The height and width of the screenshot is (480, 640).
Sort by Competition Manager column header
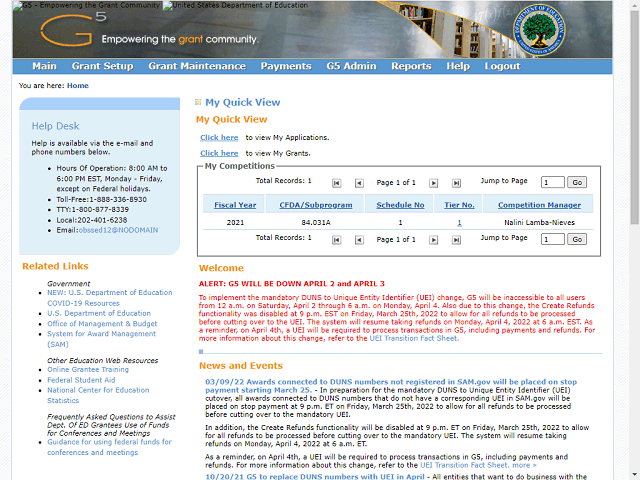pyautogui.click(x=539, y=205)
